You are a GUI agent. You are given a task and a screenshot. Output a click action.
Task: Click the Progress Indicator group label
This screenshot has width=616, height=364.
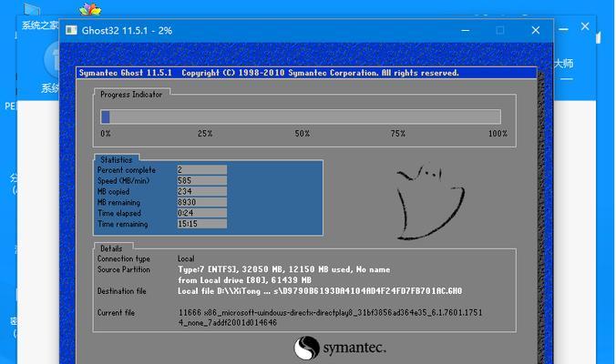131,95
